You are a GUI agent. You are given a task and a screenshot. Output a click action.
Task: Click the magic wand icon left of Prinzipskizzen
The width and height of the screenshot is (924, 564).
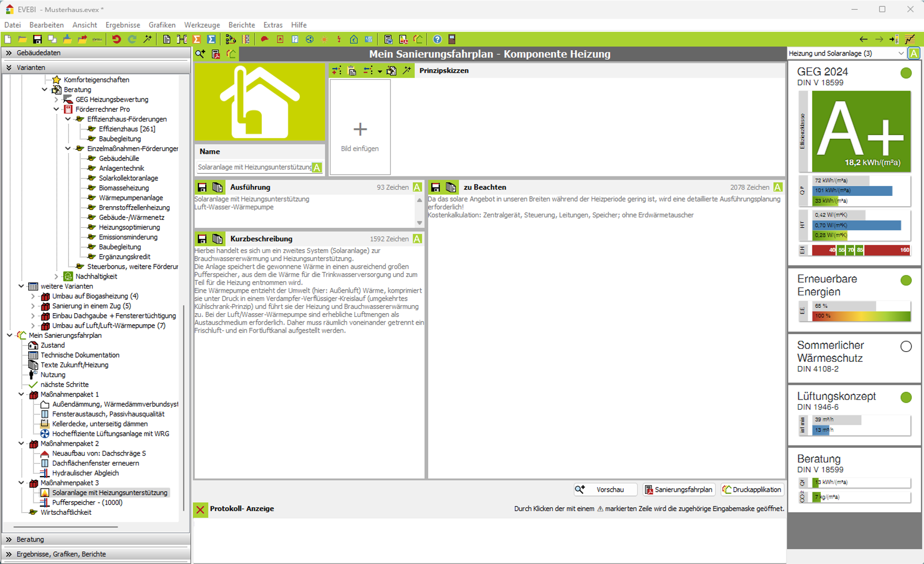407,71
